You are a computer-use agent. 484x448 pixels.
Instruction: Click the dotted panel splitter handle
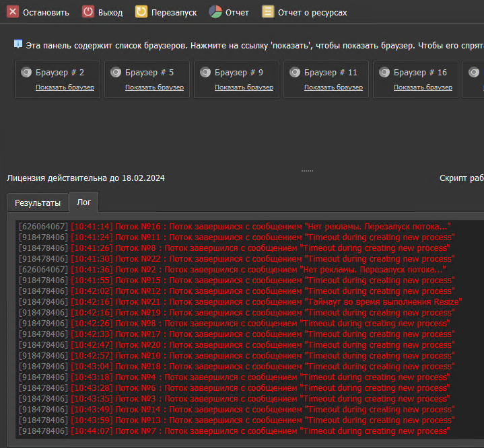(307, 170)
